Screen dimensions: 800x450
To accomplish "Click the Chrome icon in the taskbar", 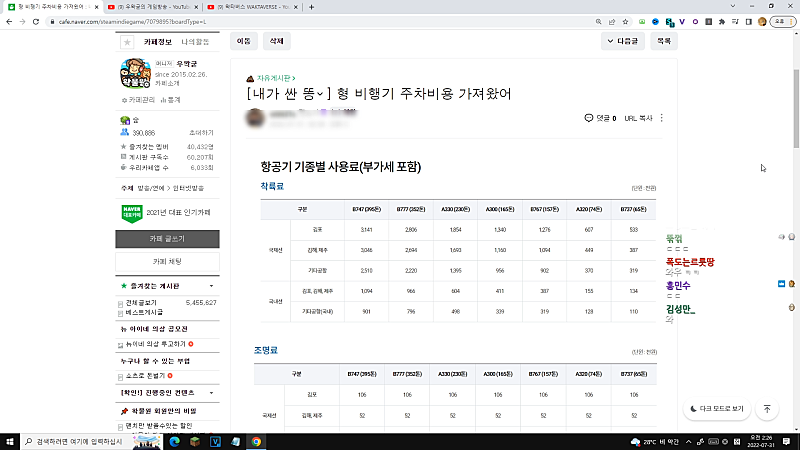I will pos(256,441).
